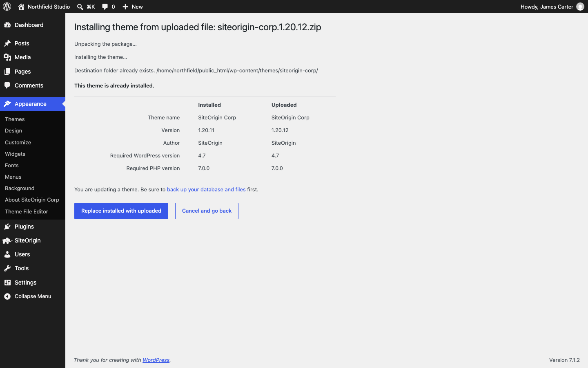Screen dimensions: 588x368
Task: Open the comments bubble icon in admin bar
Action: point(105,7)
